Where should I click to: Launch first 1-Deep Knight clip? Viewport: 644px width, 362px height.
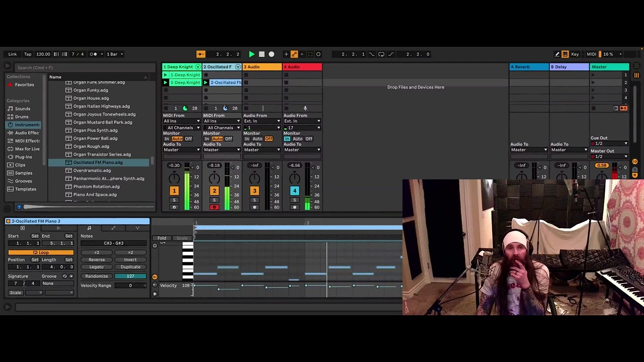click(165, 75)
